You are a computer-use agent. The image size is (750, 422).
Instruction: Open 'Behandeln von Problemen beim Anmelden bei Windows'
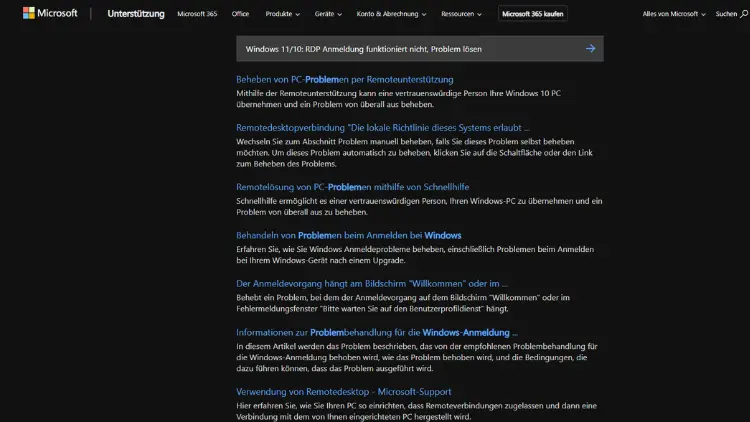[349, 235]
